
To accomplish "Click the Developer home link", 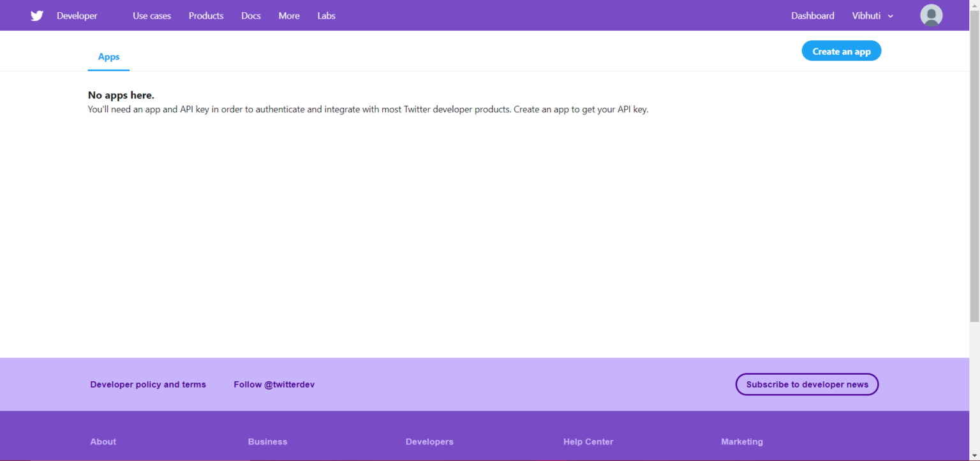I will [77, 15].
